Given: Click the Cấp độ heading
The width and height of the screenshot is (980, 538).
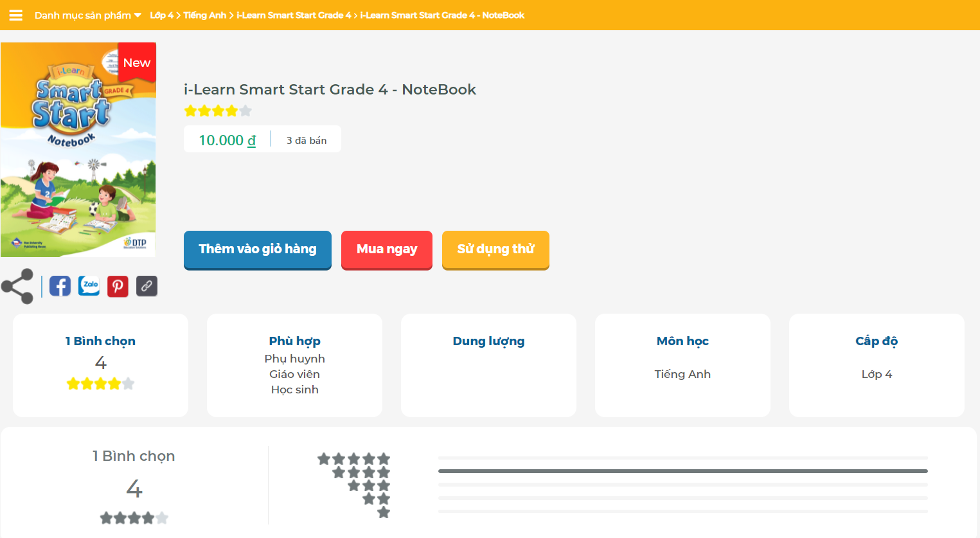Looking at the screenshot, I should pos(877,341).
